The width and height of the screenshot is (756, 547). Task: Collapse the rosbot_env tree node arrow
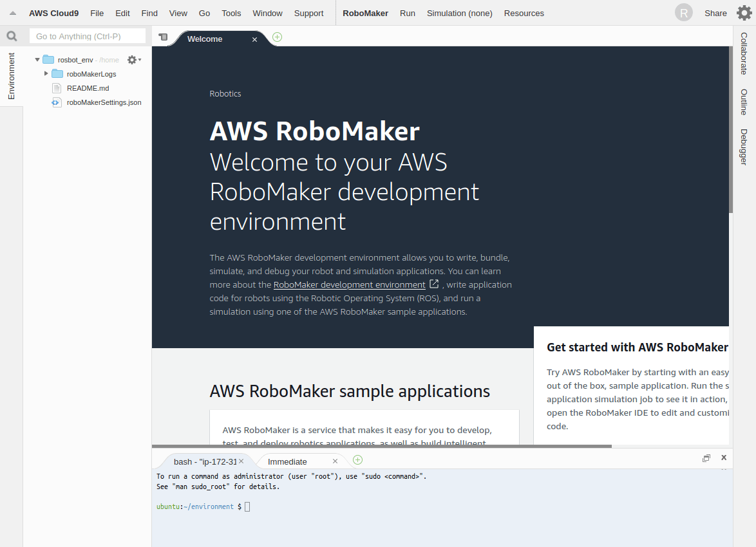point(37,60)
